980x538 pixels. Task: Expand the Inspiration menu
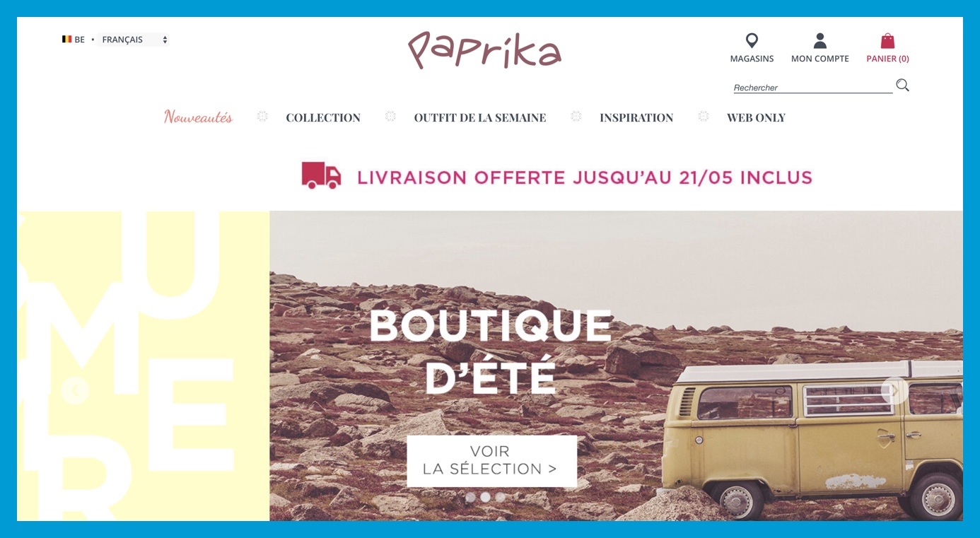coord(636,118)
